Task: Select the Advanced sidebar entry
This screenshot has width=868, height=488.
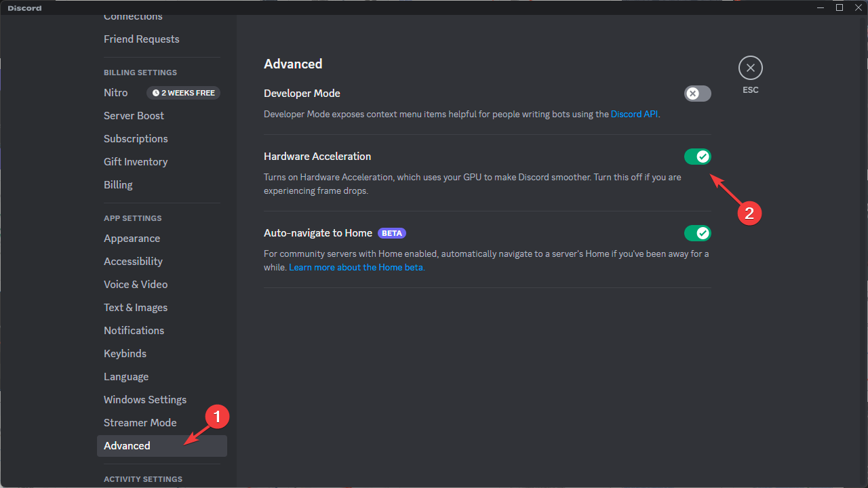Action: [127, 445]
